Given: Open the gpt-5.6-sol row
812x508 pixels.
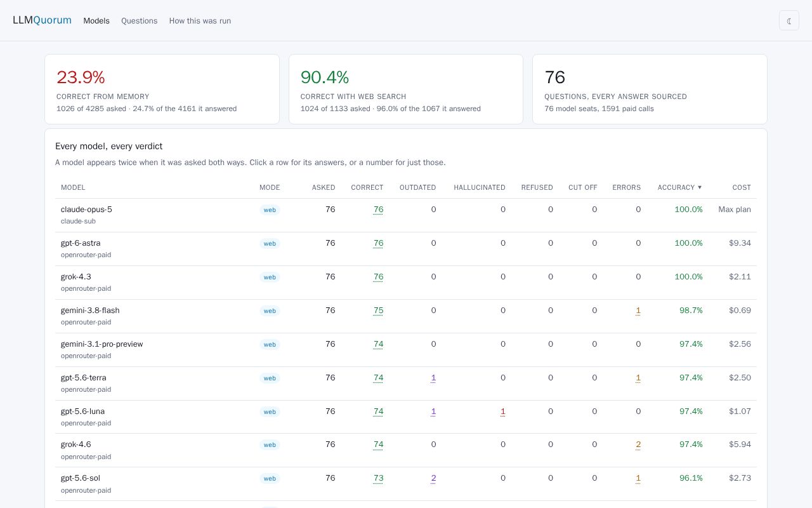Looking at the screenshot, I should 406,484.
